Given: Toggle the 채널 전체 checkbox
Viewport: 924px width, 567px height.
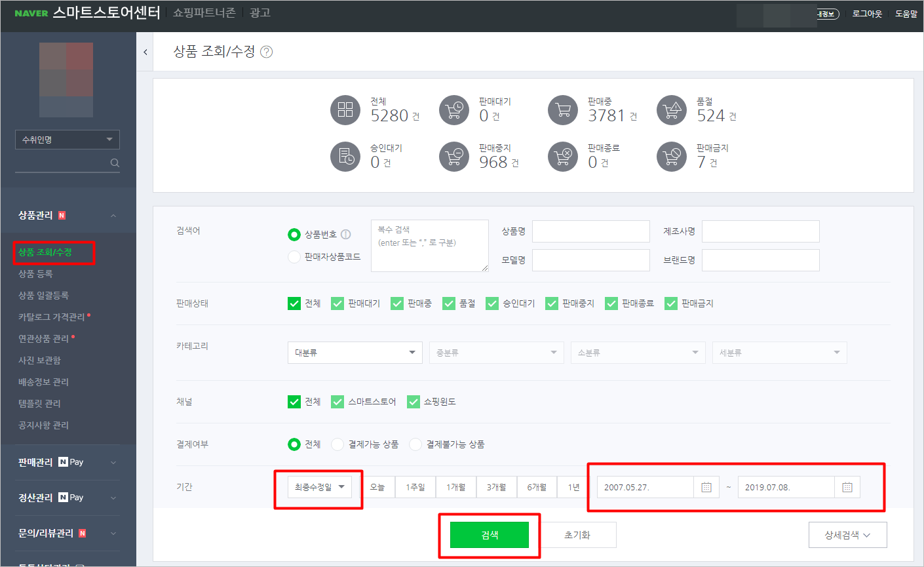Looking at the screenshot, I should click(294, 402).
